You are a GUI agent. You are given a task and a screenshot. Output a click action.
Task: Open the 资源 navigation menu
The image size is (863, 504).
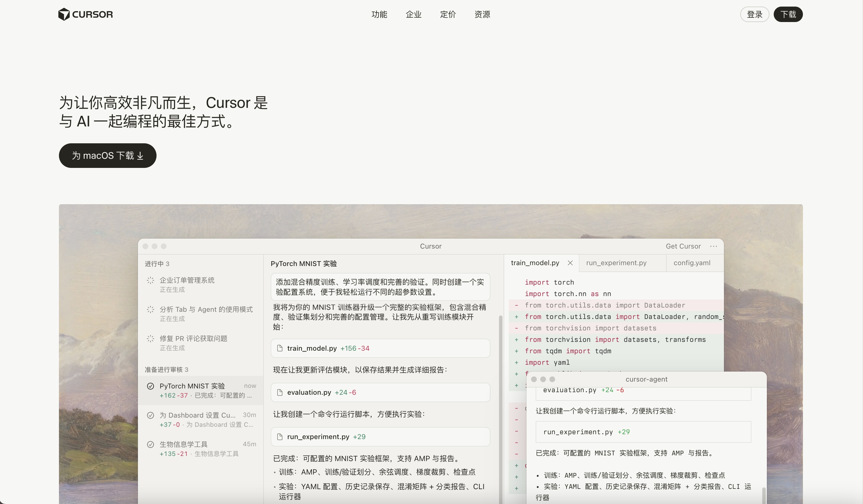(x=482, y=14)
